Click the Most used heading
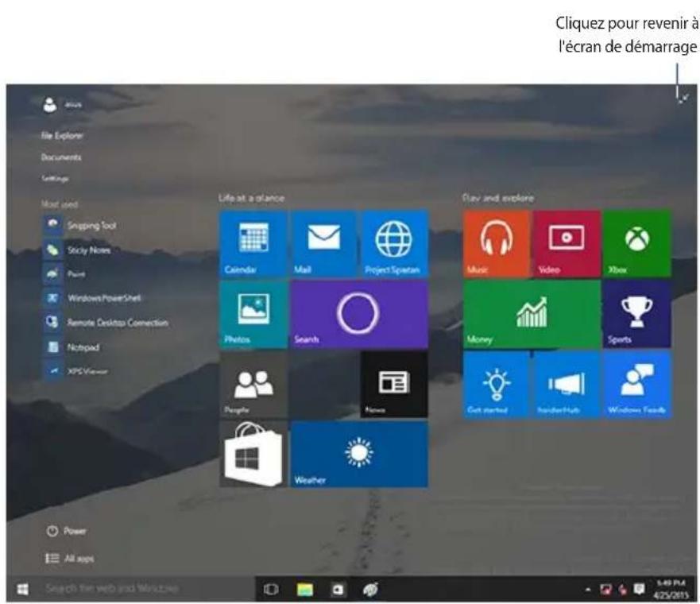 pos(60,204)
